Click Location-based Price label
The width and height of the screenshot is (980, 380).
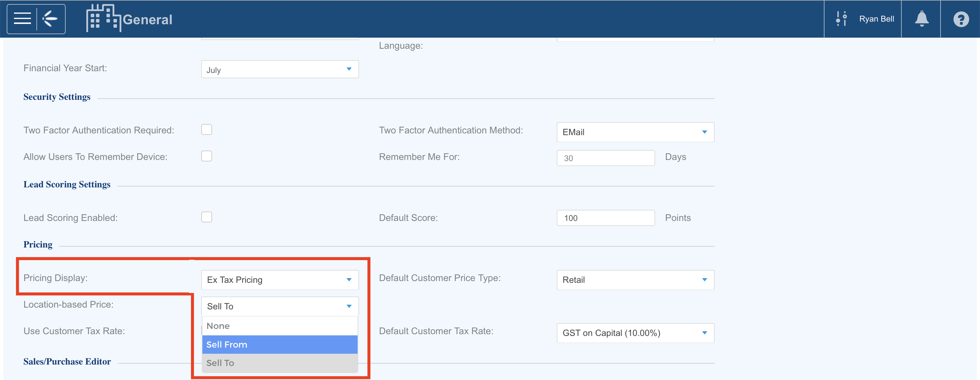[69, 305]
